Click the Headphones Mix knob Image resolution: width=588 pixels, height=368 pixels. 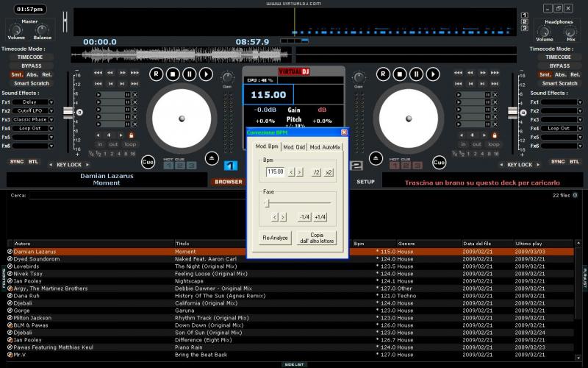click(x=571, y=32)
